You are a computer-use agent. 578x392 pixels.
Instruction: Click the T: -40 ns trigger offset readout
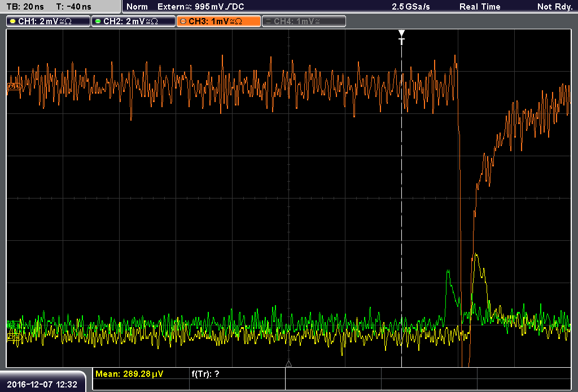click(x=73, y=7)
